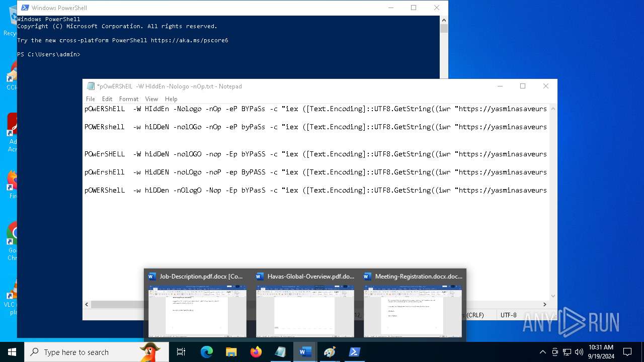This screenshot has width=644, height=362.
Task: Click the first line starting pOwERShELL
Action: [315, 109]
